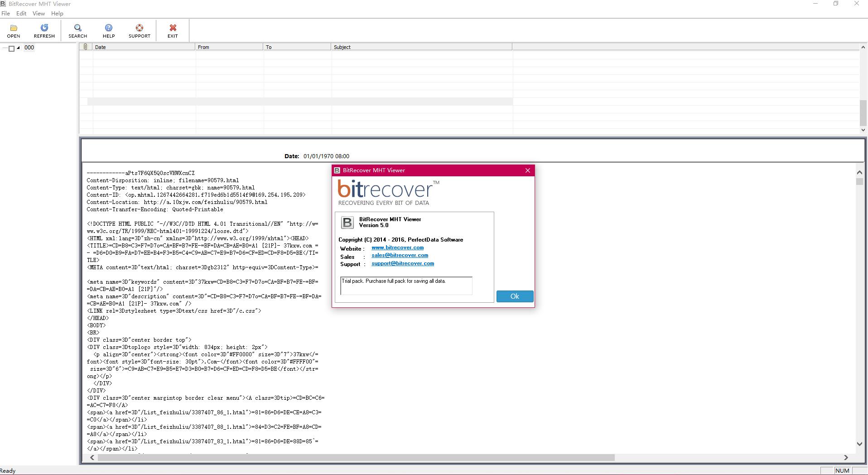Select the 000 tree item

pos(29,48)
